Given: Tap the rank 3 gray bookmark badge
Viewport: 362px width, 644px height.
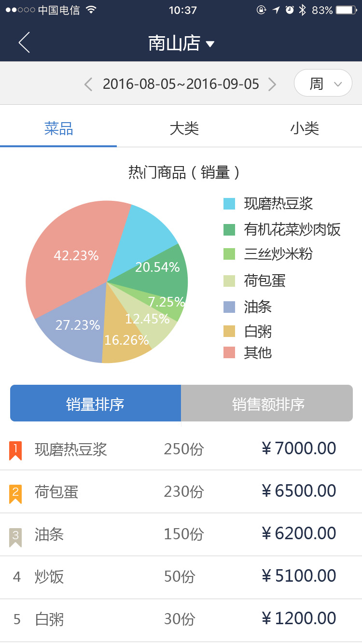Looking at the screenshot, I should point(15,536).
